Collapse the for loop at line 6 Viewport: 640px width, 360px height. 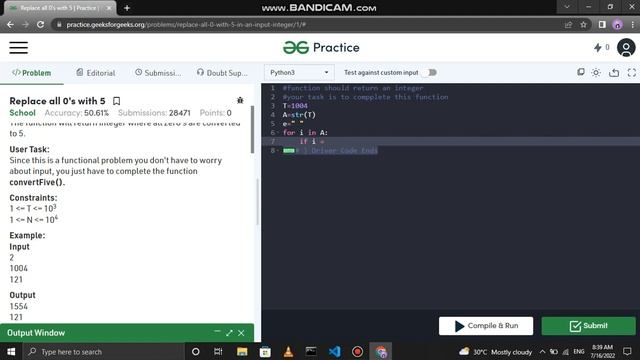tap(278, 133)
